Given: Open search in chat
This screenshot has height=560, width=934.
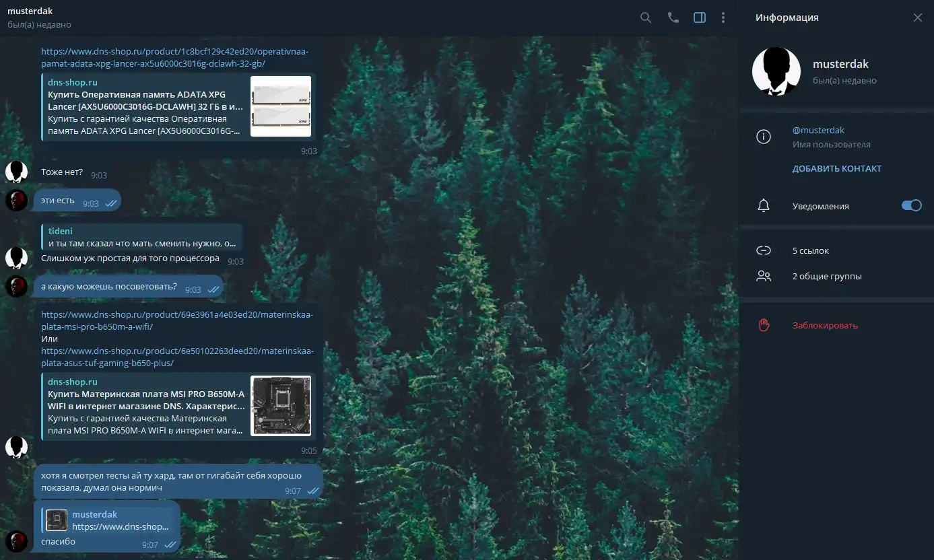Looking at the screenshot, I should [x=645, y=18].
